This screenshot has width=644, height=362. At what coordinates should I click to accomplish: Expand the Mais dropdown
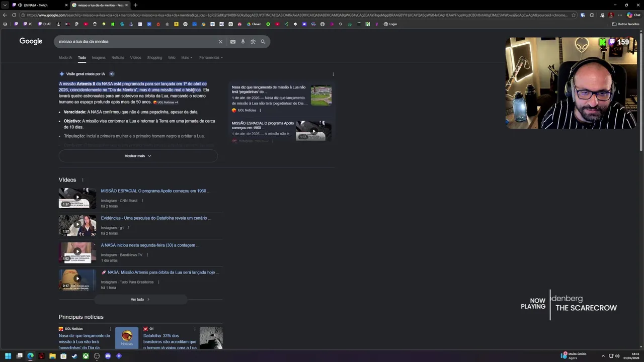tap(187, 57)
